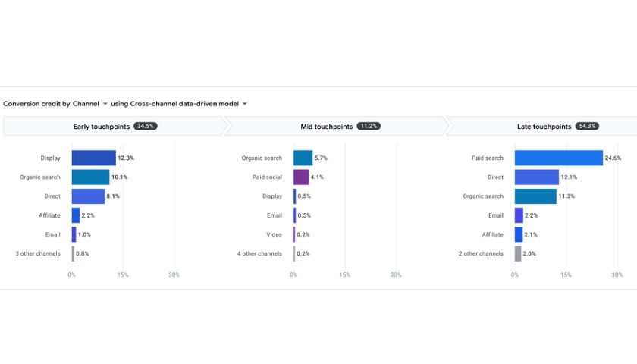Viewport: 637px width, 364px height.
Task: Click Organic search bar in Early touchpoints
Action: (90, 177)
